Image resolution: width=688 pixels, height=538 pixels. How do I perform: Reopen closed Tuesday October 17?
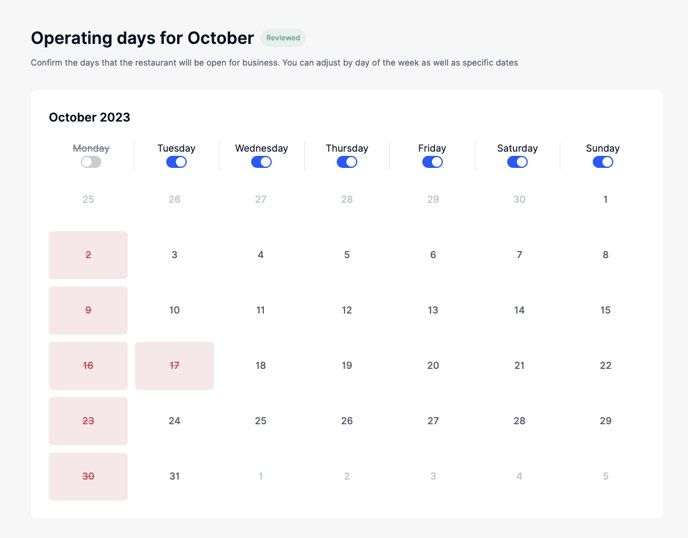tap(174, 366)
